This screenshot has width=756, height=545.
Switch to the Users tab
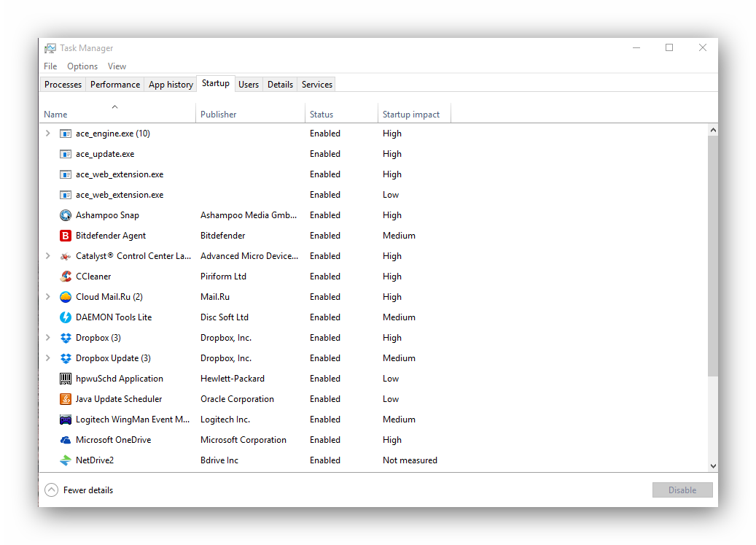[x=249, y=85]
